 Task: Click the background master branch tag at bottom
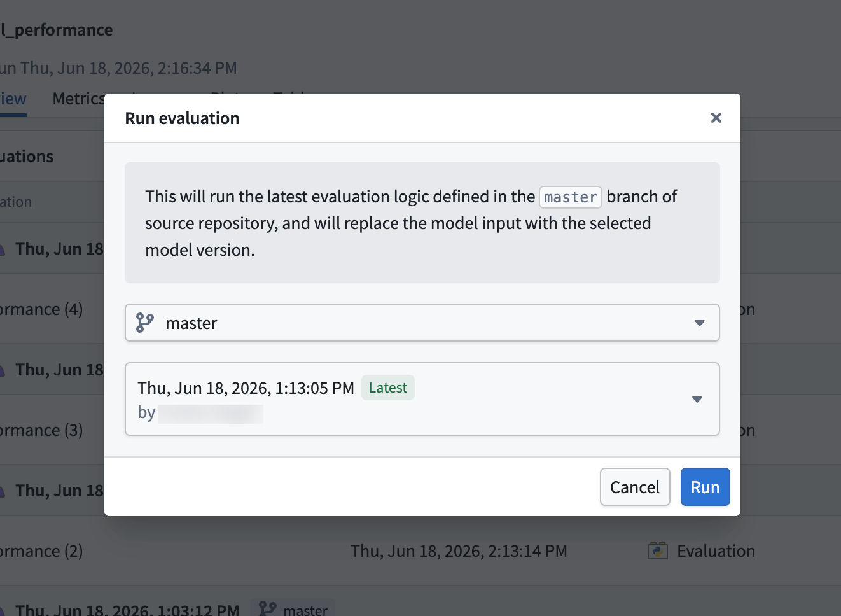click(x=293, y=608)
